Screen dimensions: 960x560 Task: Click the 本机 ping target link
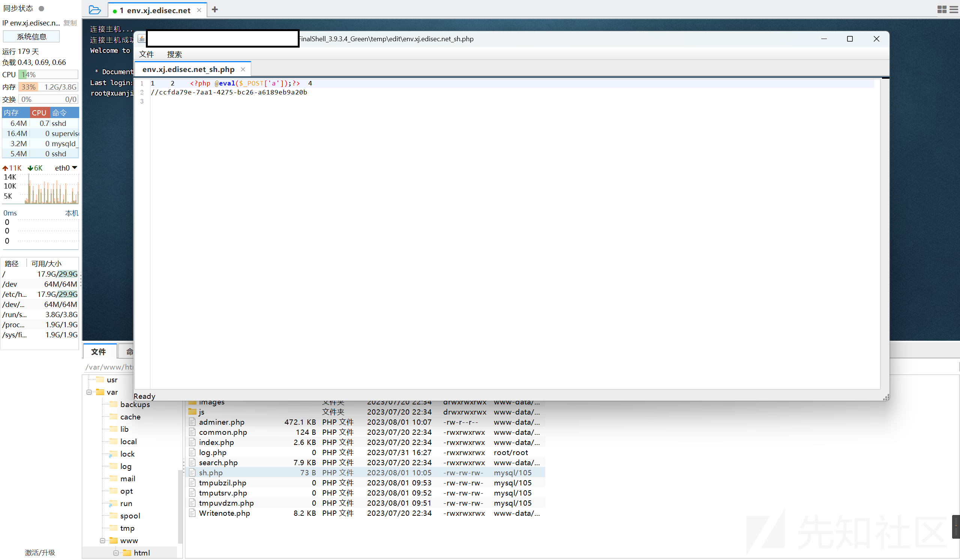click(x=72, y=213)
